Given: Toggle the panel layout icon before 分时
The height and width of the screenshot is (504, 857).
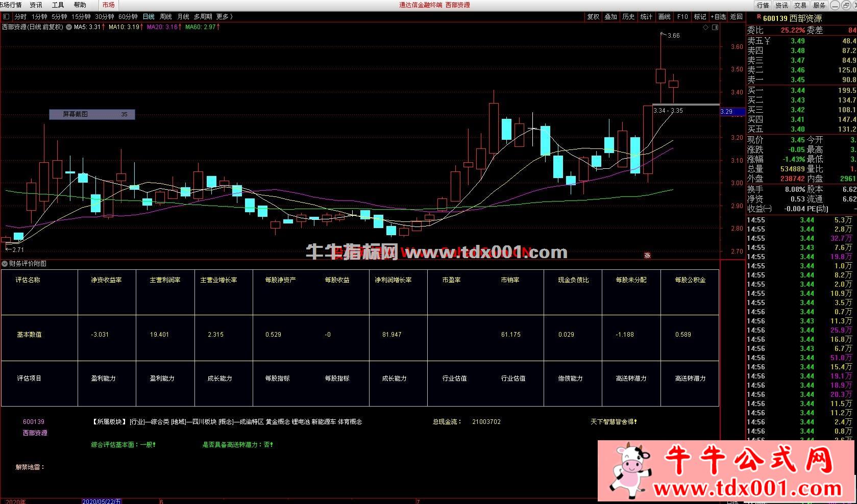Looking at the screenshot, I should (x=6, y=17).
